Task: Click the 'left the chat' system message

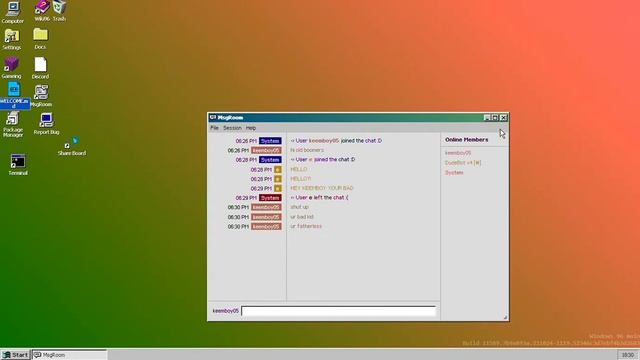Action: click(x=319, y=198)
